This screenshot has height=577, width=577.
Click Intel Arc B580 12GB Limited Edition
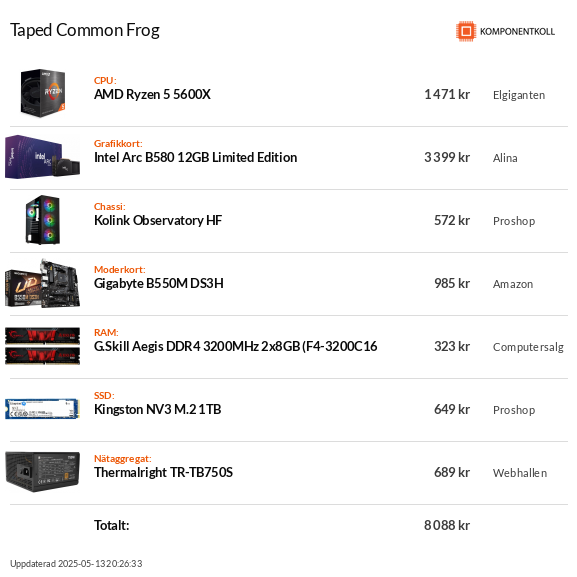click(x=195, y=157)
